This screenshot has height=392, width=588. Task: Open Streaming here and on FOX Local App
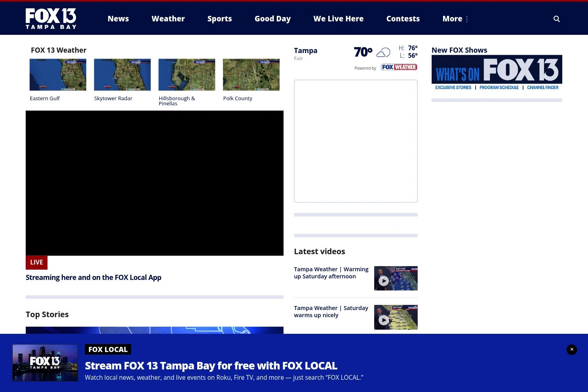tap(93, 277)
